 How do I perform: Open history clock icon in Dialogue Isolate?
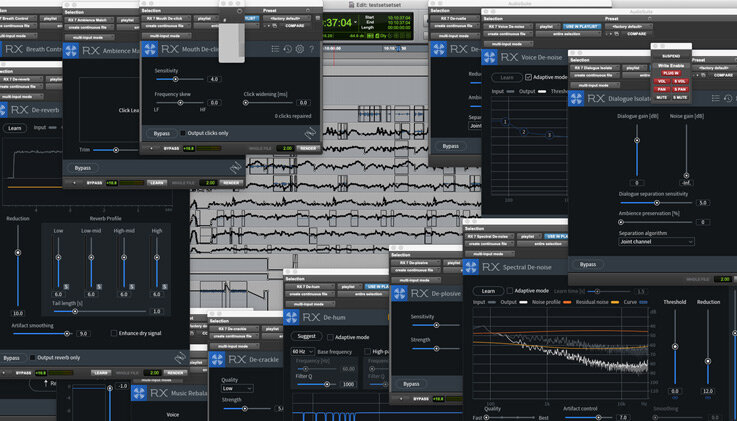(728, 98)
